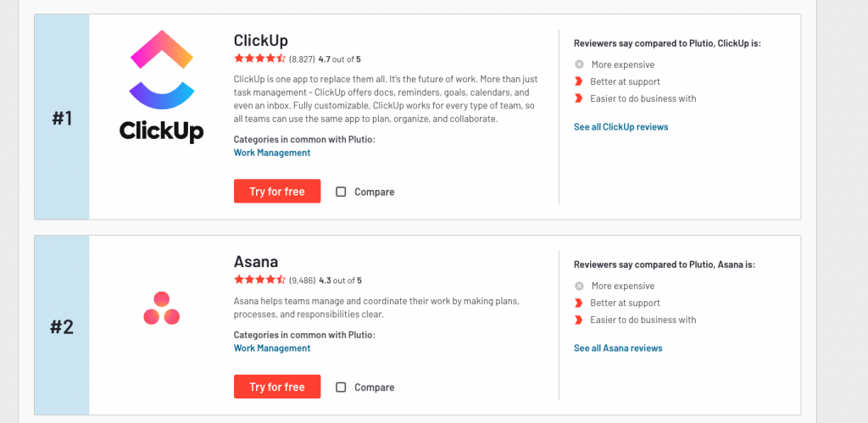Screen dimensions: 868x423
Task: Check the Compare box for Asana
Action: tap(341, 387)
